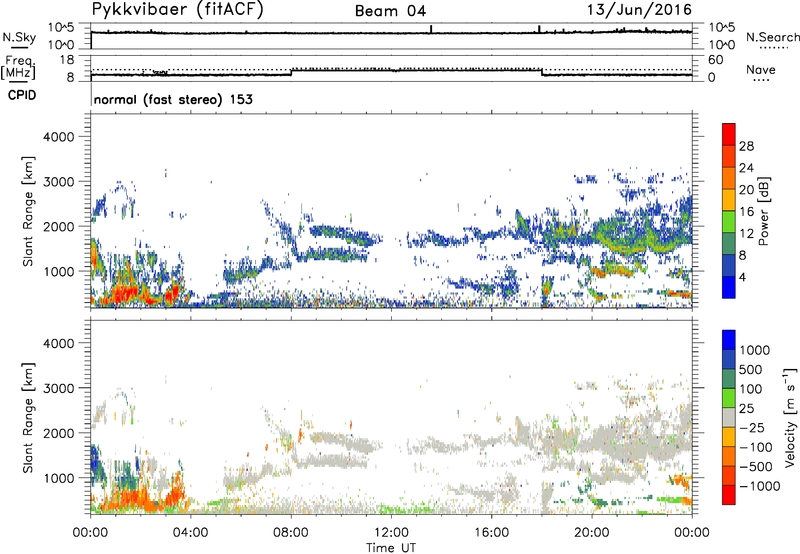Click the "Power [dB]" colorbar title

tap(764, 211)
